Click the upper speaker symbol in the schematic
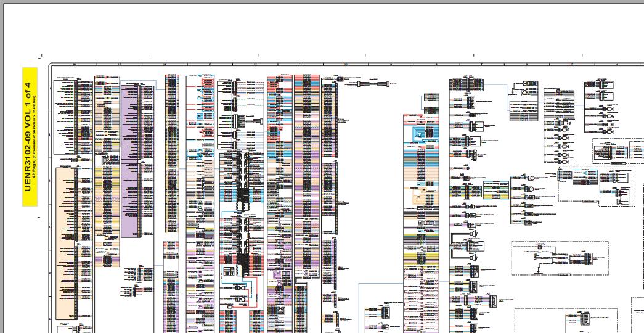Image resolution: width=644 pixels, height=333 pixels. click(473, 234)
